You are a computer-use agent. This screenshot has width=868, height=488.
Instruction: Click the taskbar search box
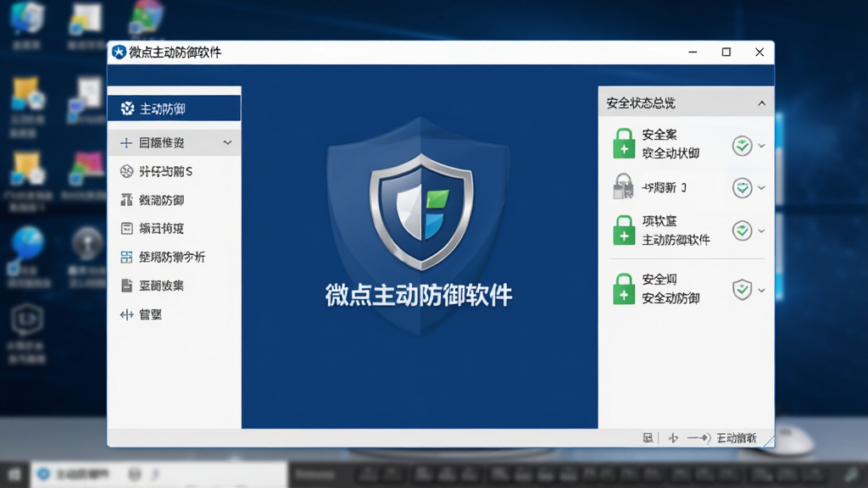point(159,474)
